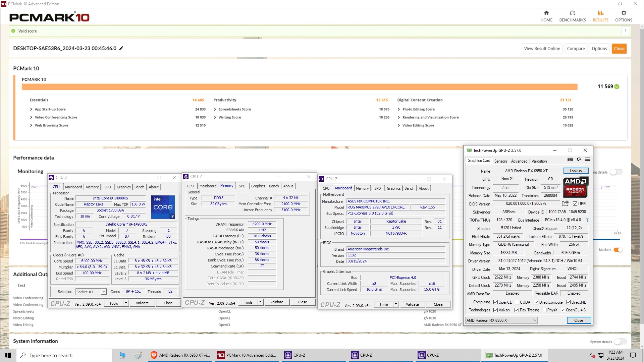Click the network icon in system tray

(601, 355)
